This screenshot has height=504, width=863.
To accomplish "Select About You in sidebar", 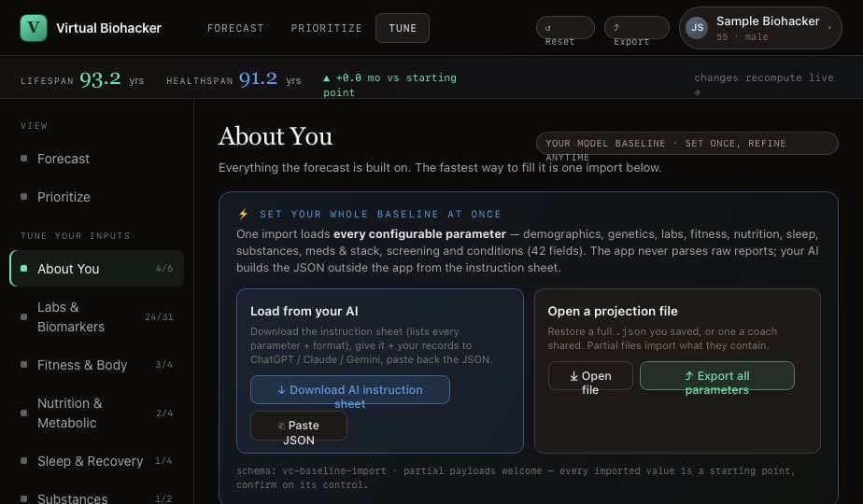I will (x=96, y=269).
